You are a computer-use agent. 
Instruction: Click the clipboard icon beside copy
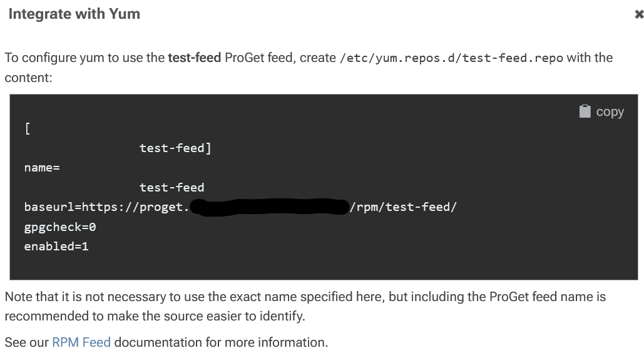(x=585, y=111)
